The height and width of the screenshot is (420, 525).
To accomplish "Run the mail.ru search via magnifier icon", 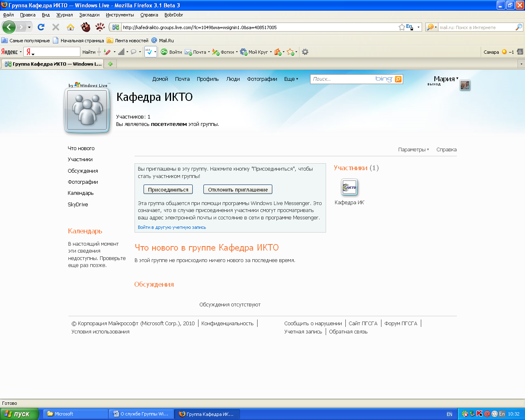I will [519, 27].
